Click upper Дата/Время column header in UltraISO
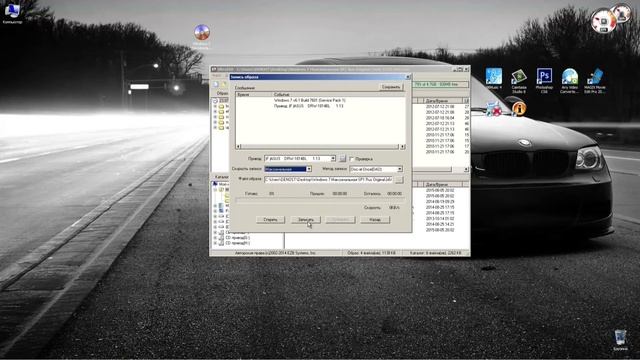The image size is (640, 360). 442,100
